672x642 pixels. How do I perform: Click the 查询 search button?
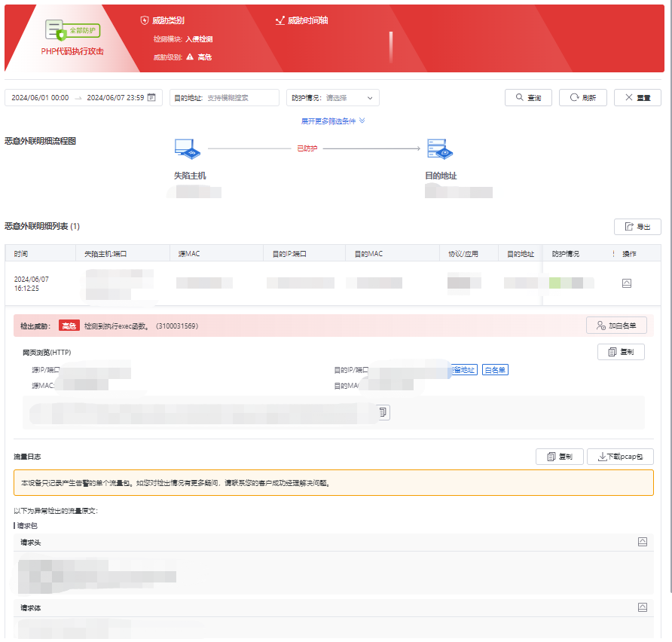click(528, 98)
